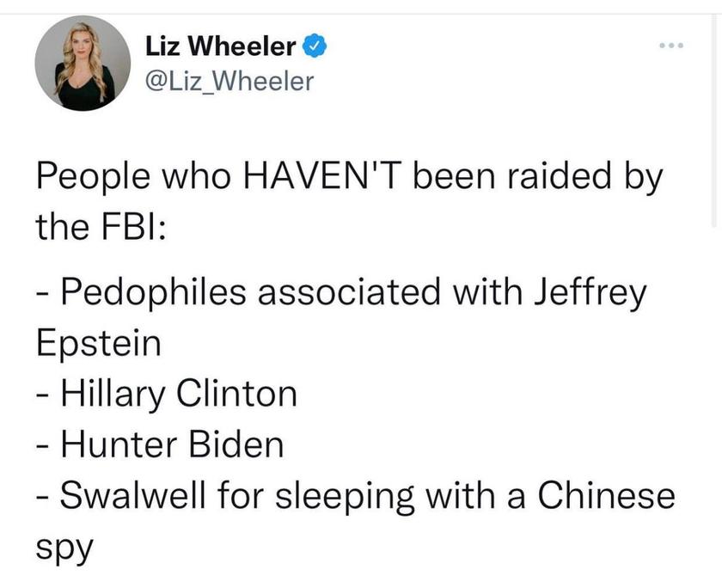Click the word "spy" on the final line
The image size is (722, 588).
(x=64, y=548)
